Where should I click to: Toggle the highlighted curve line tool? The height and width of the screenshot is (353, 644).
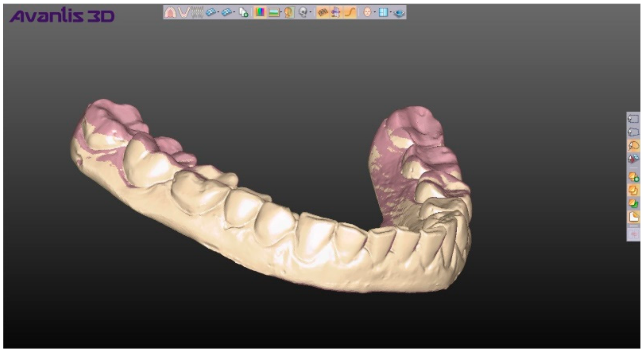[x=350, y=12]
